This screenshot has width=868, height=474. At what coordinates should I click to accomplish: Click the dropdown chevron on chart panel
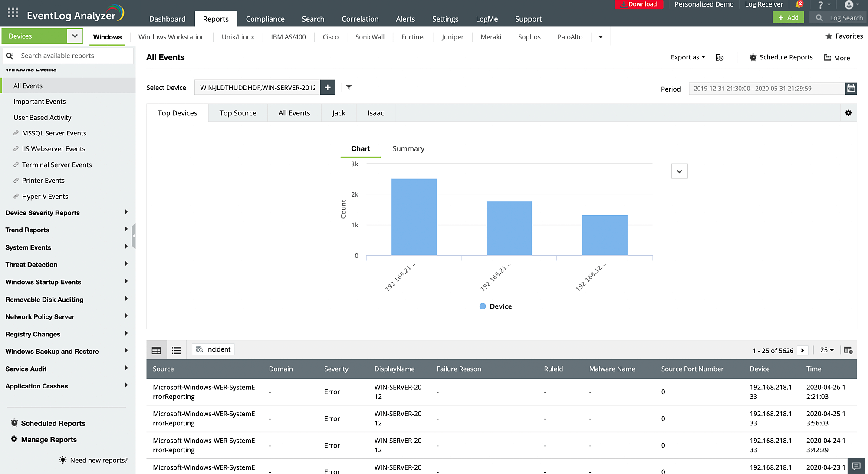pyautogui.click(x=679, y=171)
